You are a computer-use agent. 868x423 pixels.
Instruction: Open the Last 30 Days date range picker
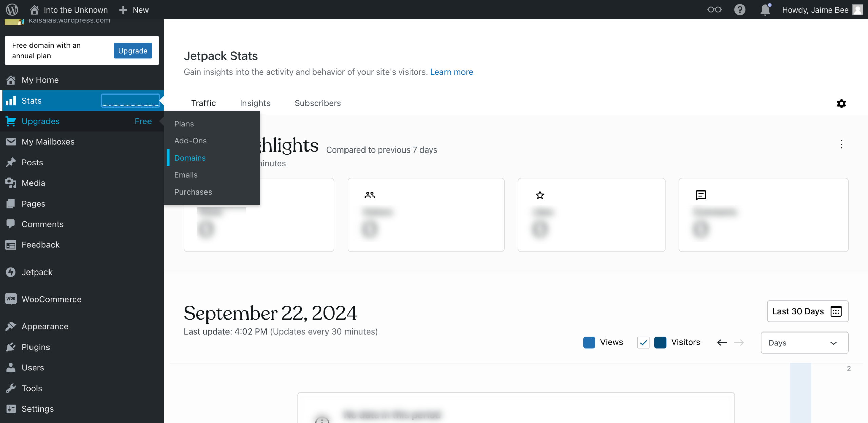[797, 311]
